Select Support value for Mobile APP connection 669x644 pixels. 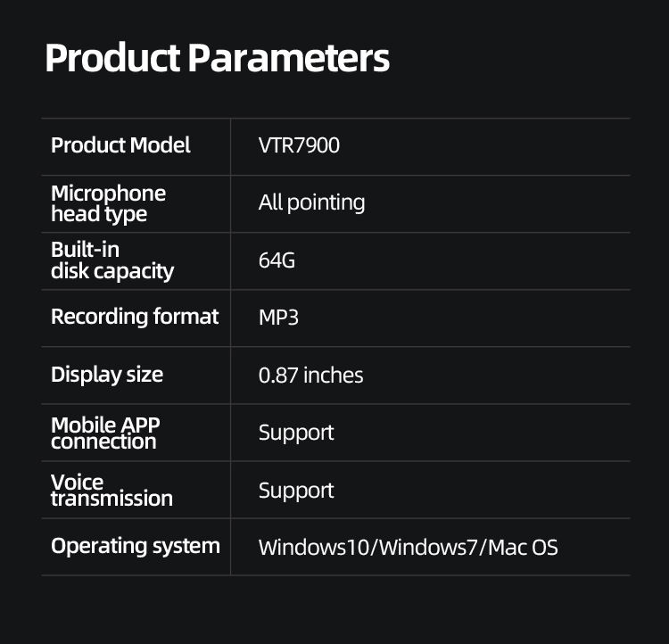[x=296, y=433]
